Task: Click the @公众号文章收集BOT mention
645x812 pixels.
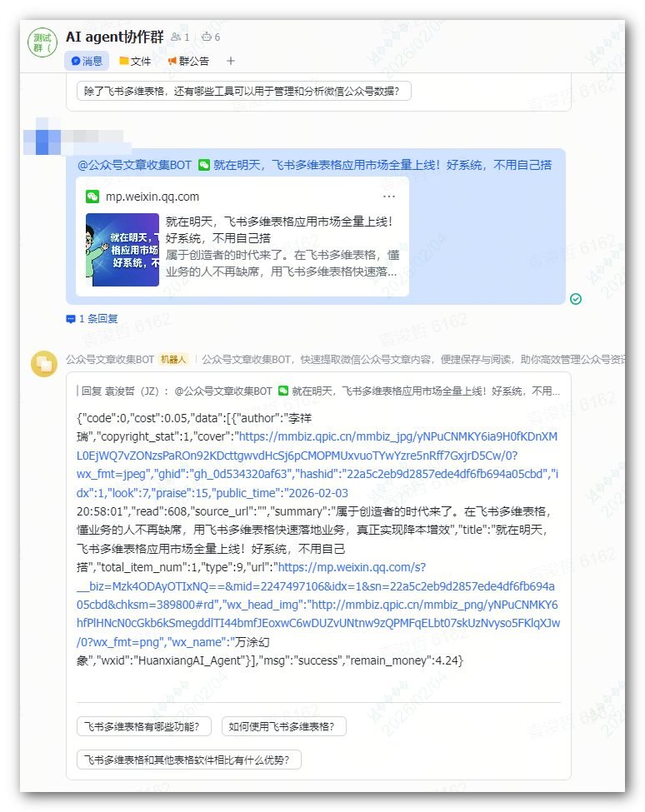Action: (134, 165)
